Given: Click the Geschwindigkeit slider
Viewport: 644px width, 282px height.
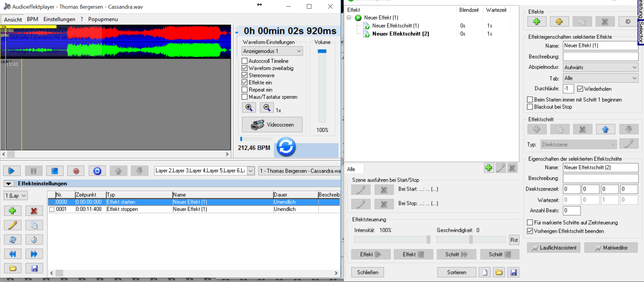Looking at the screenshot, I should pyautogui.click(x=471, y=239).
